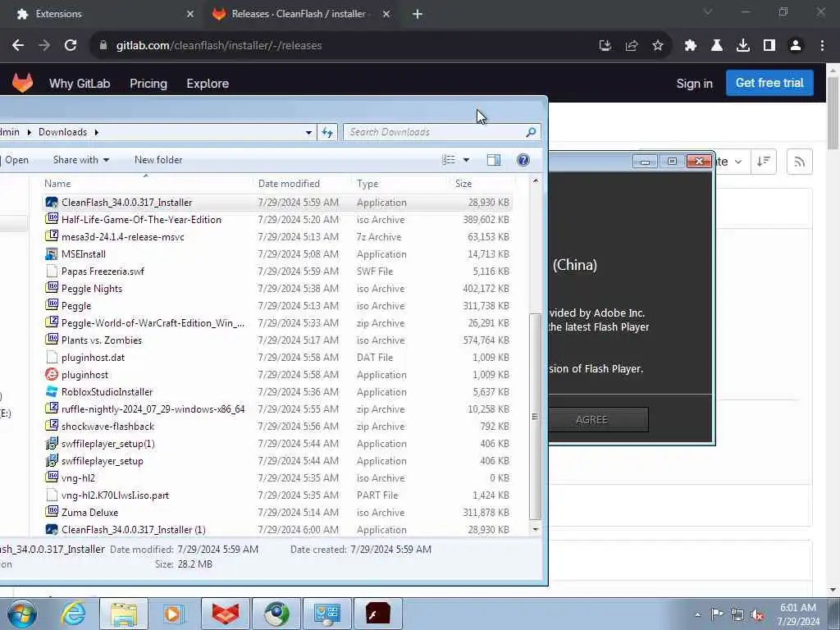
Task: Sort by Size column header
Action: tap(481, 183)
